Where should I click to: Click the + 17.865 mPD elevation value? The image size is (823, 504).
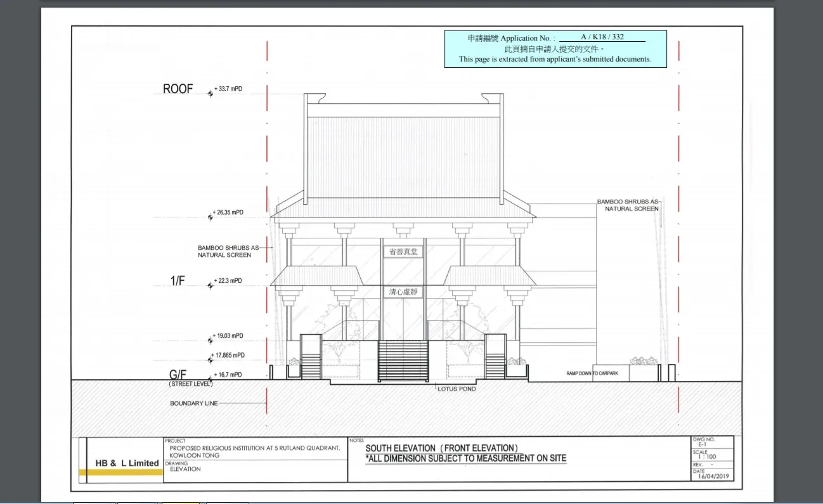click(x=229, y=356)
